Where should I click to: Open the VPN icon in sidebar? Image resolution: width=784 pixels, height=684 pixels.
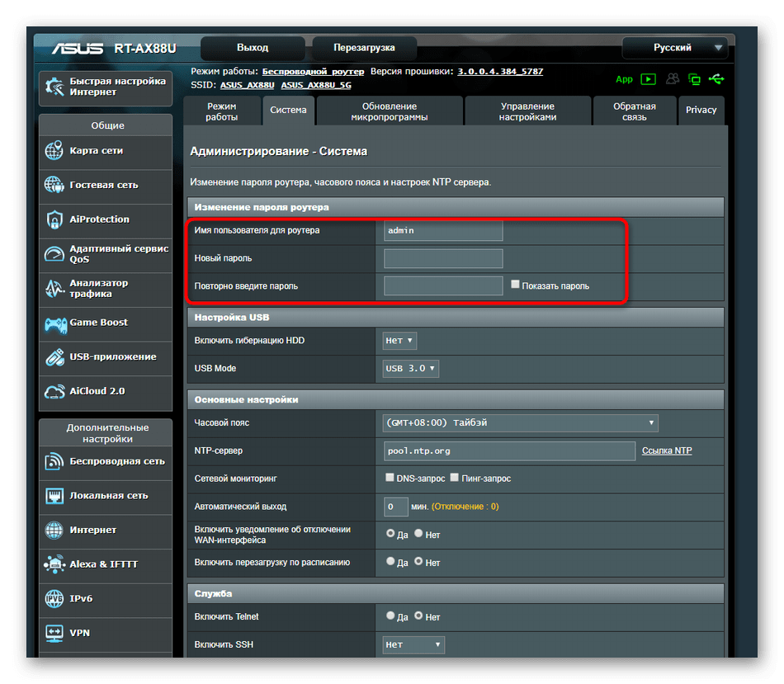pyautogui.click(x=54, y=633)
